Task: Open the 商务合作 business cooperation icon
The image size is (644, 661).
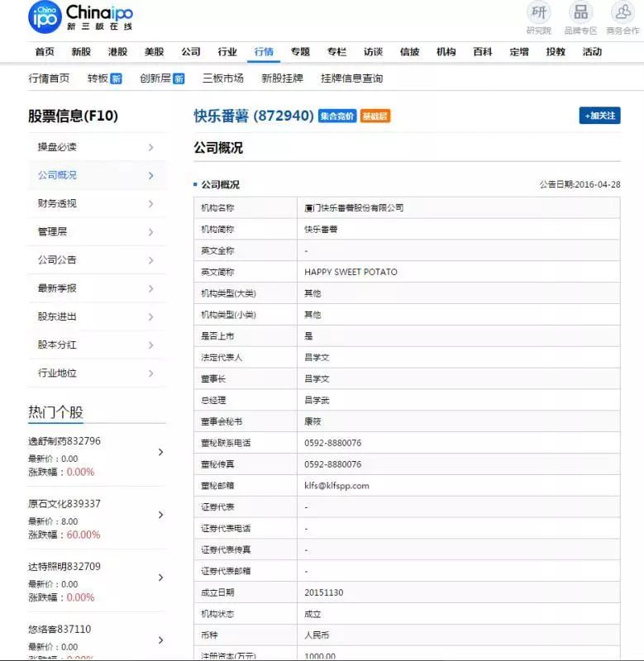Action: [x=623, y=17]
